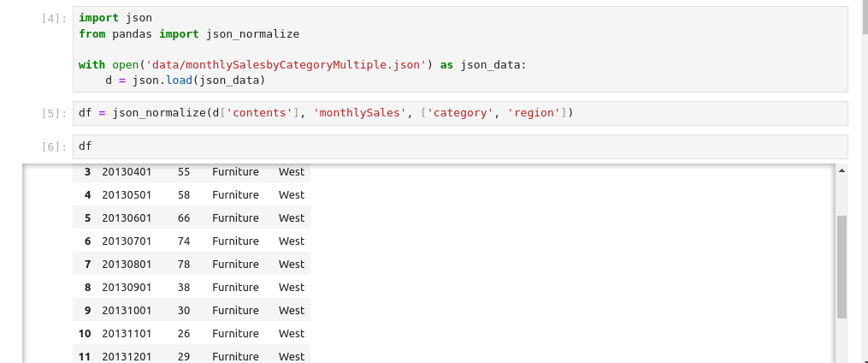Select date value 20130501 in the table
Screen dimensions: 868x363
[127, 195]
